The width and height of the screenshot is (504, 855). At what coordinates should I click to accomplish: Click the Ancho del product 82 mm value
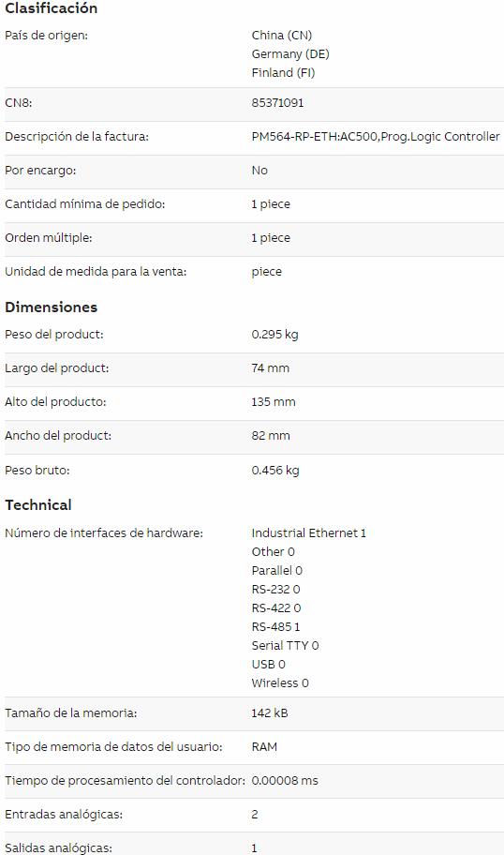pyautogui.click(x=271, y=436)
